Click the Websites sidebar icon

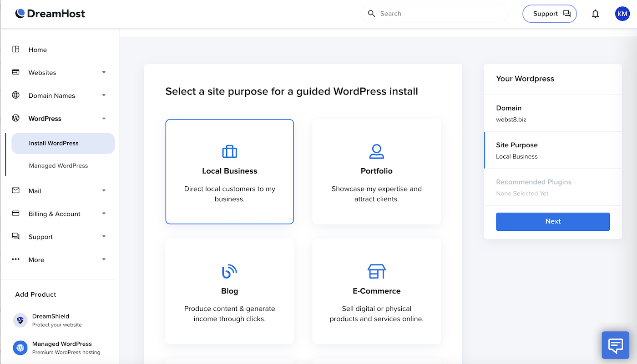pos(16,72)
